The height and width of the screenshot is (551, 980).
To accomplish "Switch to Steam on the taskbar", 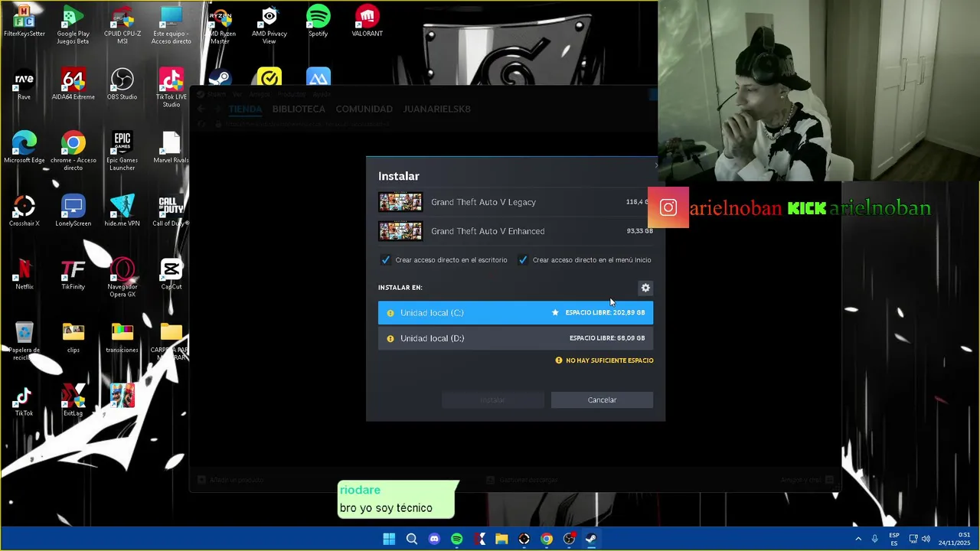I will click(591, 539).
